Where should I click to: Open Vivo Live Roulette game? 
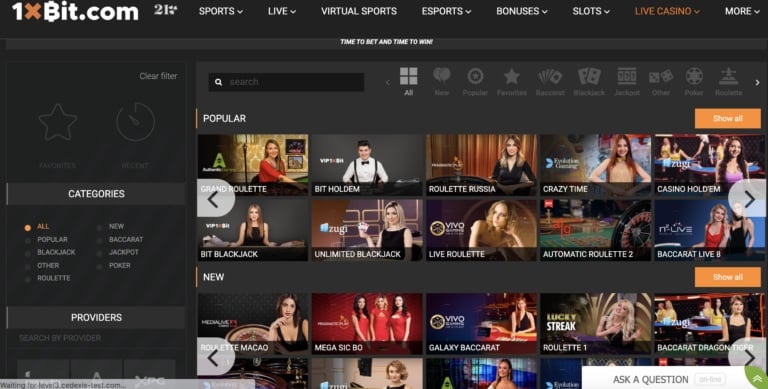(481, 230)
